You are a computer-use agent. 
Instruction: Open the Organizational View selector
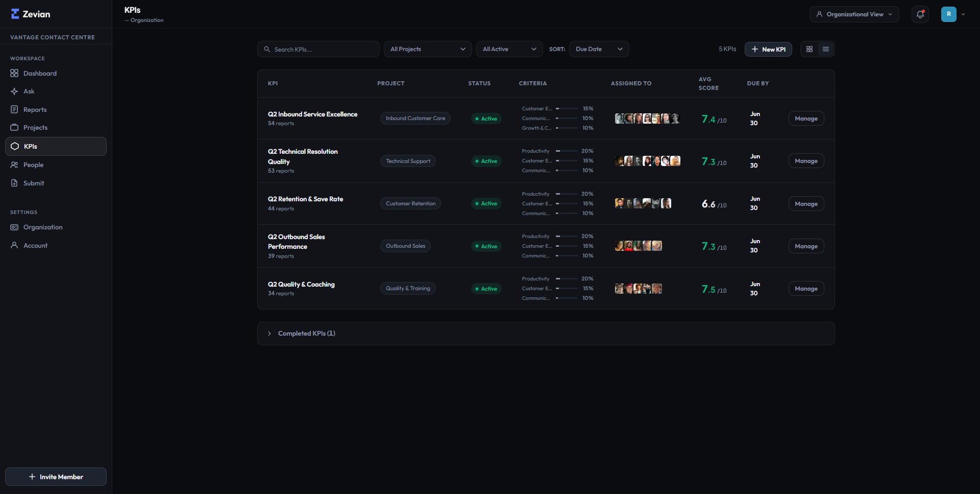pyautogui.click(x=854, y=14)
